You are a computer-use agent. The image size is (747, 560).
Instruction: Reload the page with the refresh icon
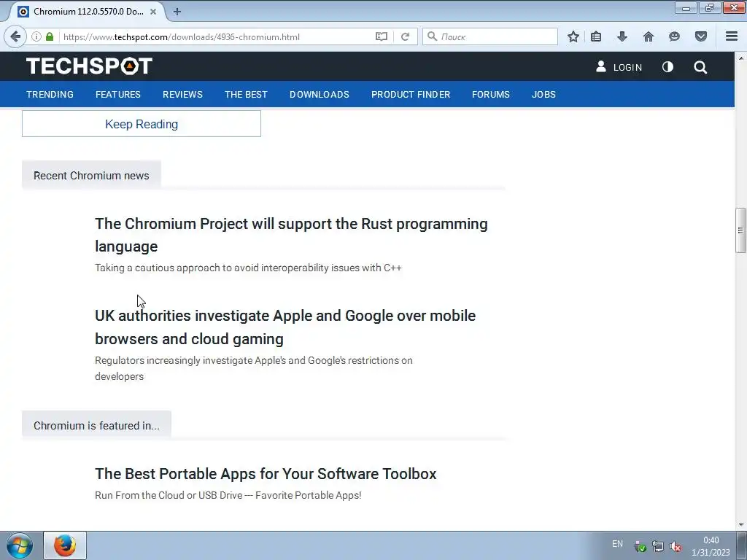click(405, 36)
